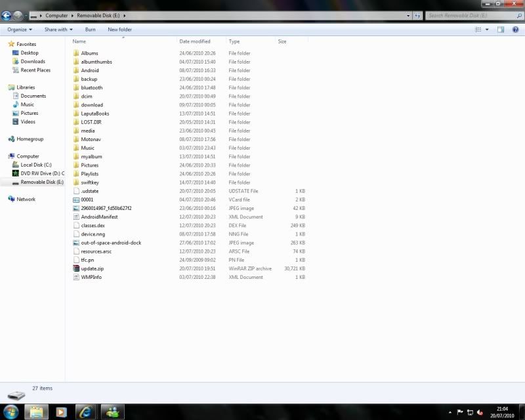
Task: Click the New folder button
Action: coord(119,30)
